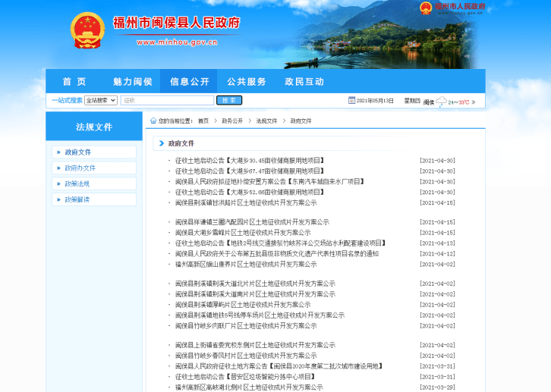Click the calendar icon beside the date
551x392 pixels.
pos(351,100)
